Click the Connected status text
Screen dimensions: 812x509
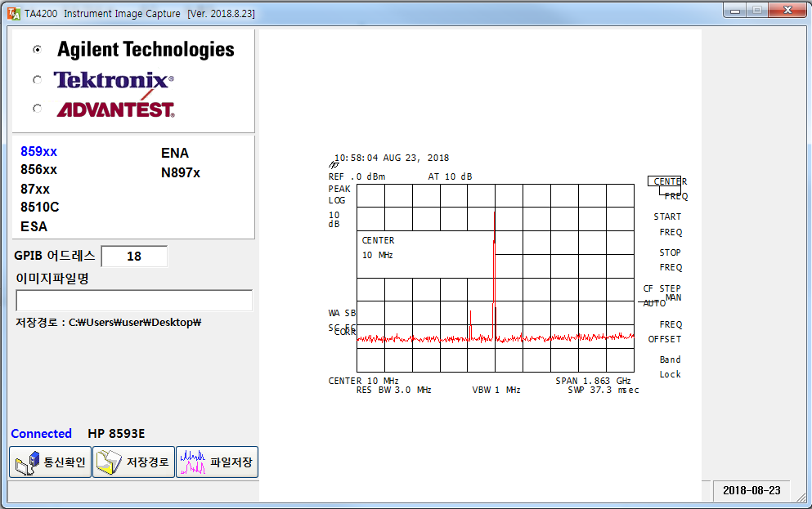(42, 434)
